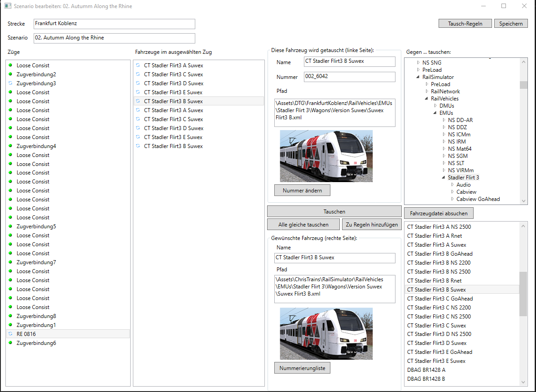Click the swap icon beside RE 0816
The width and height of the screenshot is (536, 392).
pos(10,334)
